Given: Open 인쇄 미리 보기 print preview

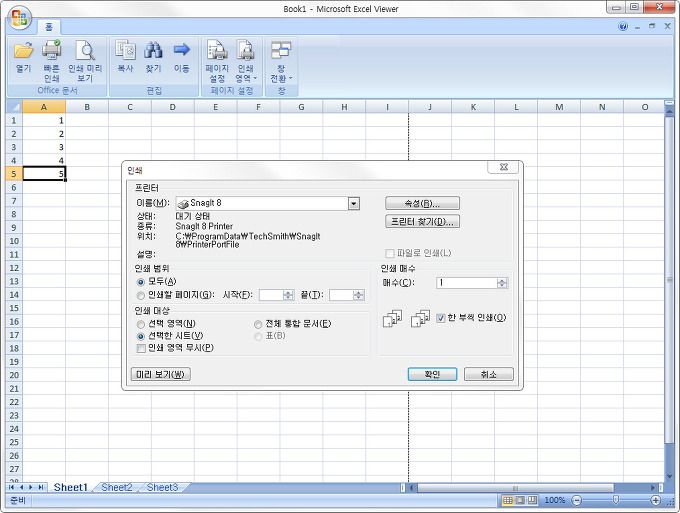Looking at the screenshot, I should 85,61.
